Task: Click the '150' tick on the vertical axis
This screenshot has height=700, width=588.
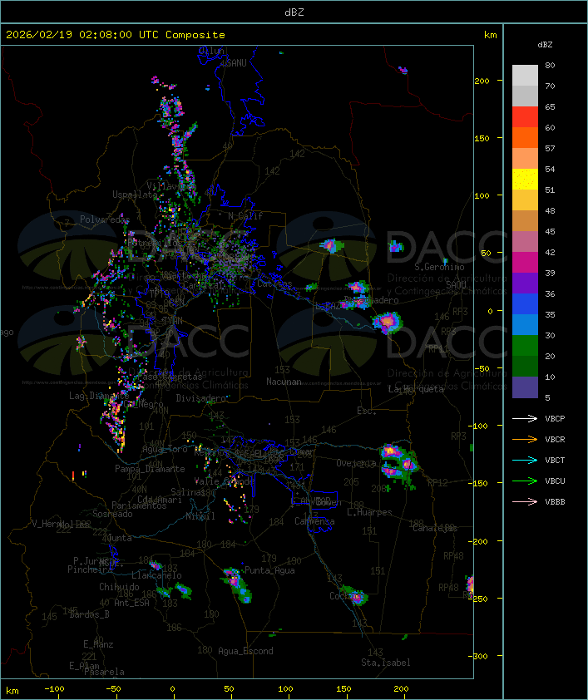Action: click(482, 138)
